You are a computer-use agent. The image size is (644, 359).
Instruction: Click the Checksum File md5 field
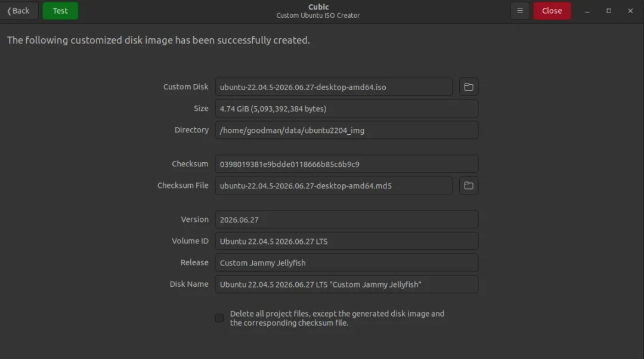click(x=333, y=185)
